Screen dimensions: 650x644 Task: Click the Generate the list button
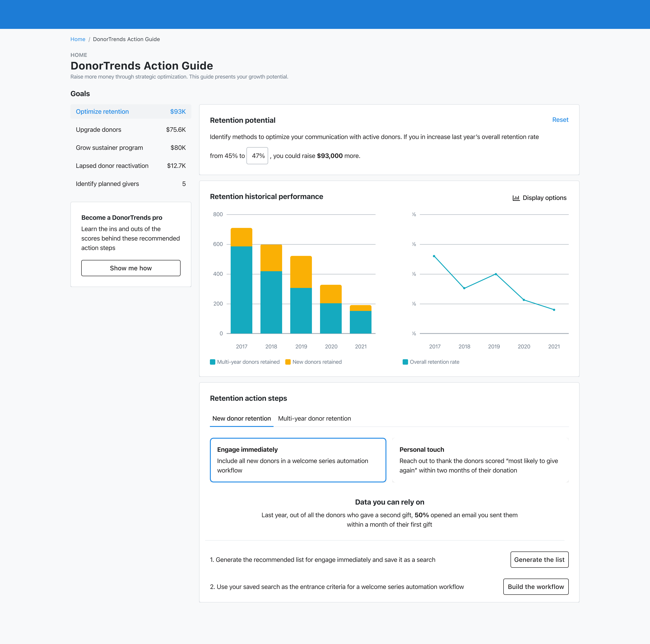539,560
